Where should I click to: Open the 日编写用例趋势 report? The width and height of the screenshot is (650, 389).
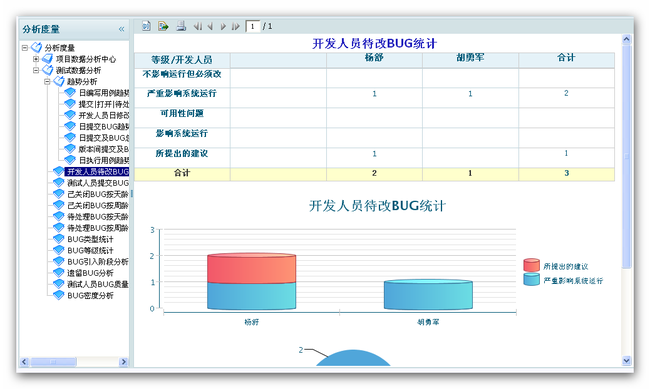104,93
